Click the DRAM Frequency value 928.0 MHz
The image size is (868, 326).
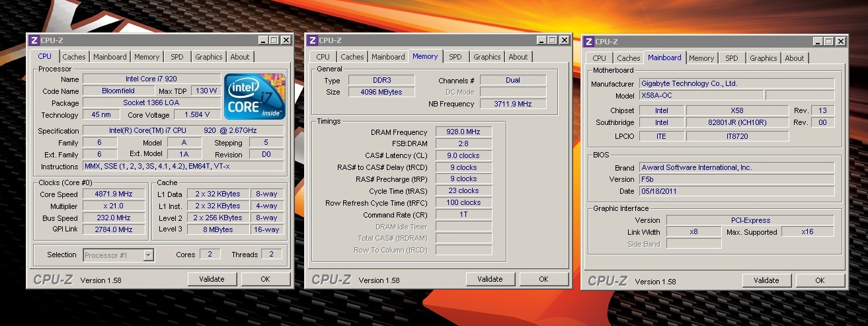[x=463, y=132]
